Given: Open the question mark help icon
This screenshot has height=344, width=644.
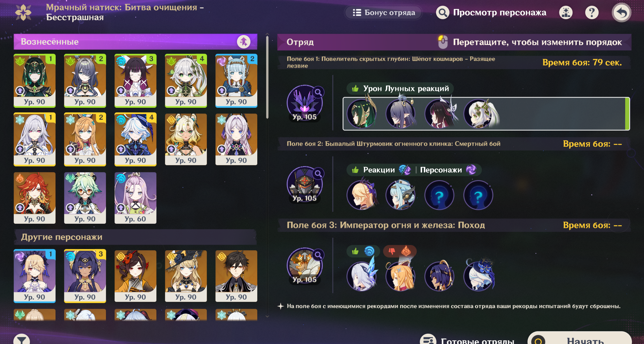Looking at the screenshot, I should coord(592,12).
